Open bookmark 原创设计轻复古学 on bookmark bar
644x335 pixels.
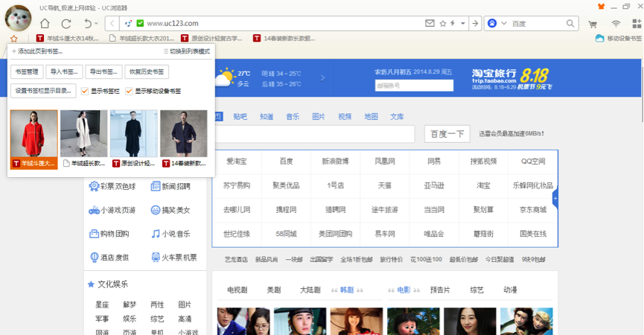212,38
